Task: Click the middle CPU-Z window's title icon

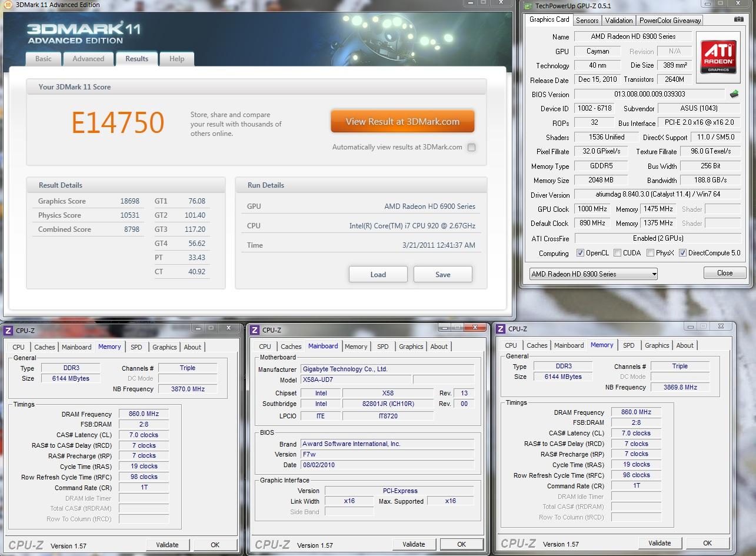Action: 255,330
